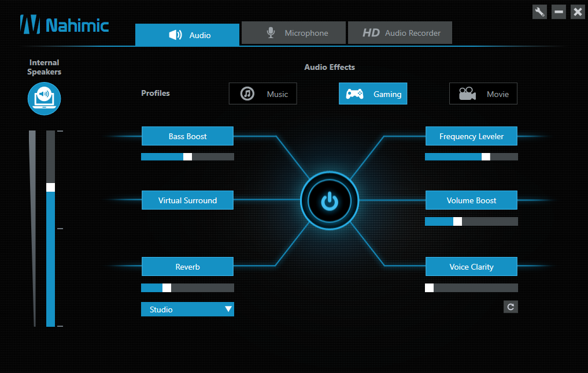This screenshot has width=588, height=373.
Task: Toggle the Virtual Surround effect
Action: (x=187, y=200)
